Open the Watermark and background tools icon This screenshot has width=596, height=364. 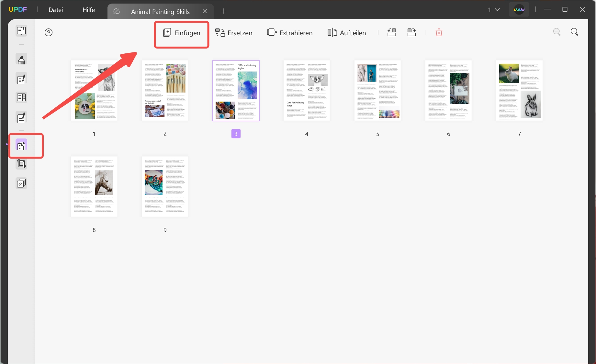pos(21,183)
